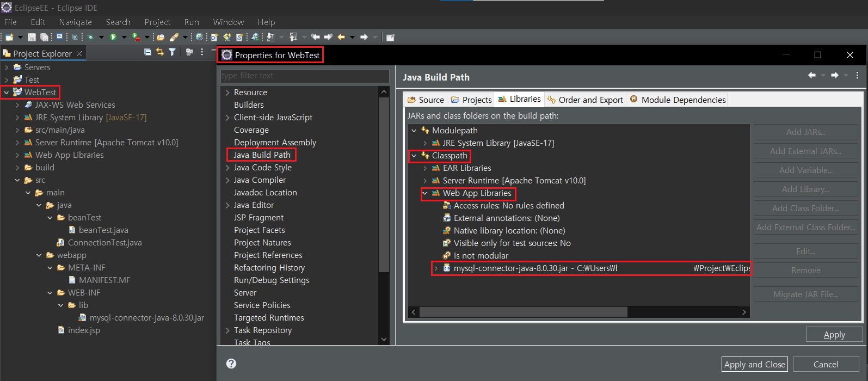868x381 pixels.
Task: Click the Debug bug icon in toolbar
Action: (90, 37)
